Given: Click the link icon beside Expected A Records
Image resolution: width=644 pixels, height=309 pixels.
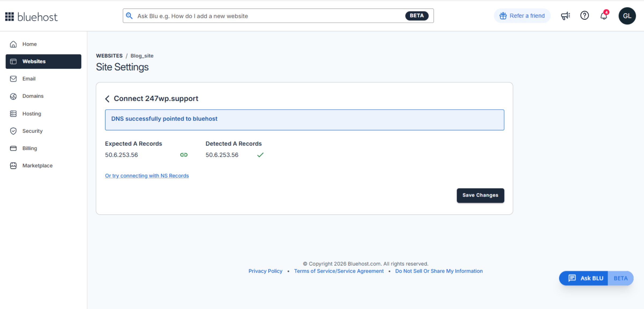Looking at the screenshot, I should [184, 155].
